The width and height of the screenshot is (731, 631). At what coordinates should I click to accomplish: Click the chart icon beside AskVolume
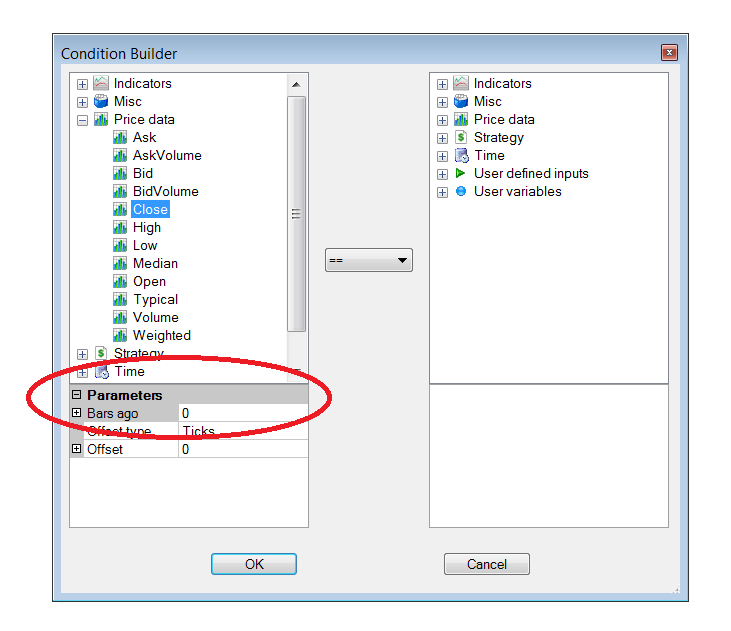point(120,155)
